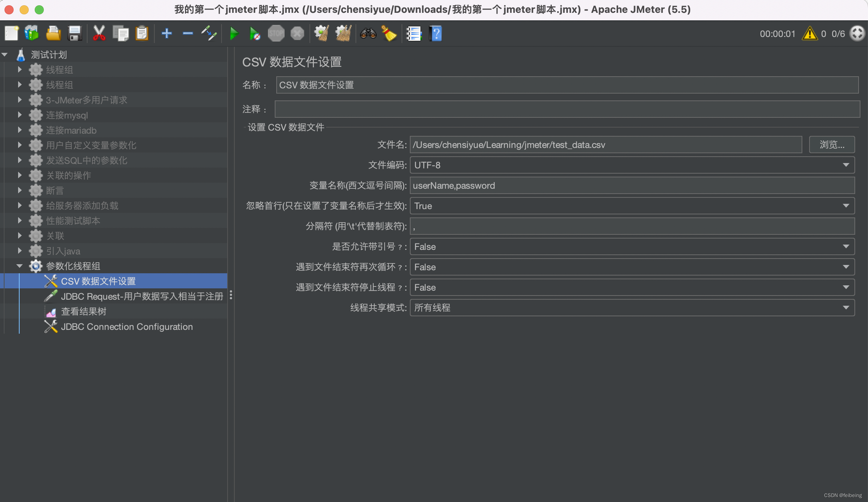Click the 注释 comment input field
Image resolution: width=868 pixels, height=502 pixels.
(567, 109)
